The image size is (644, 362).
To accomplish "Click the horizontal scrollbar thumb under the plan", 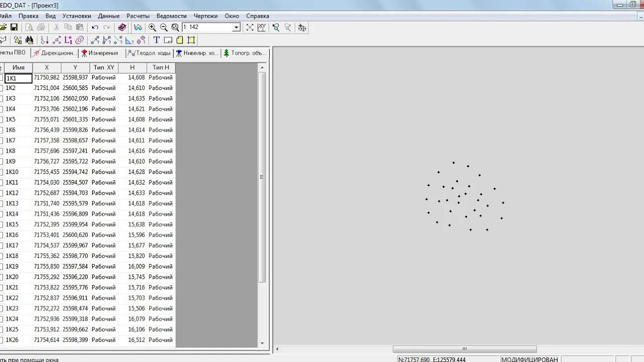I will [x=464, y=349].
